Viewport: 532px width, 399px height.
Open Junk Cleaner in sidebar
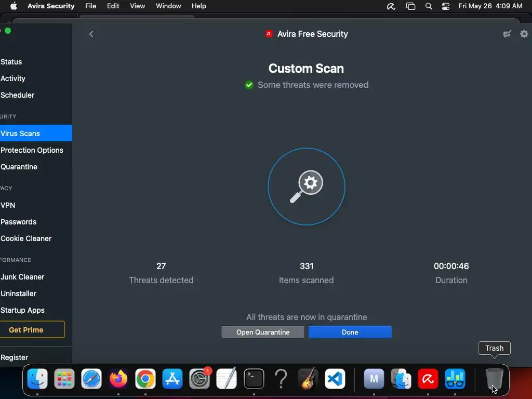coord(22,277)
